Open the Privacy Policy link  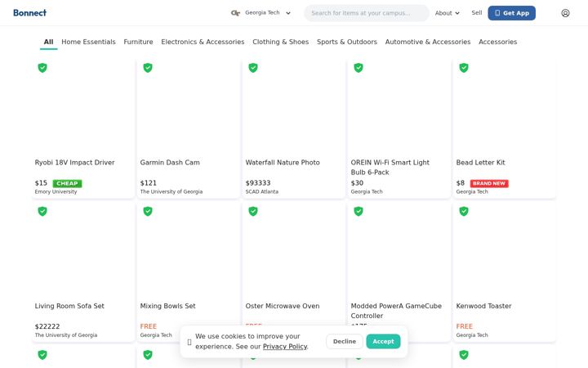coord(285,347)
